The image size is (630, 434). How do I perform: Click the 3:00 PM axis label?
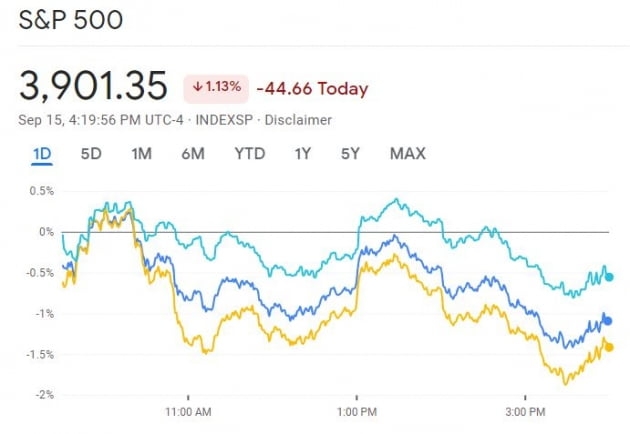(525, 412)
